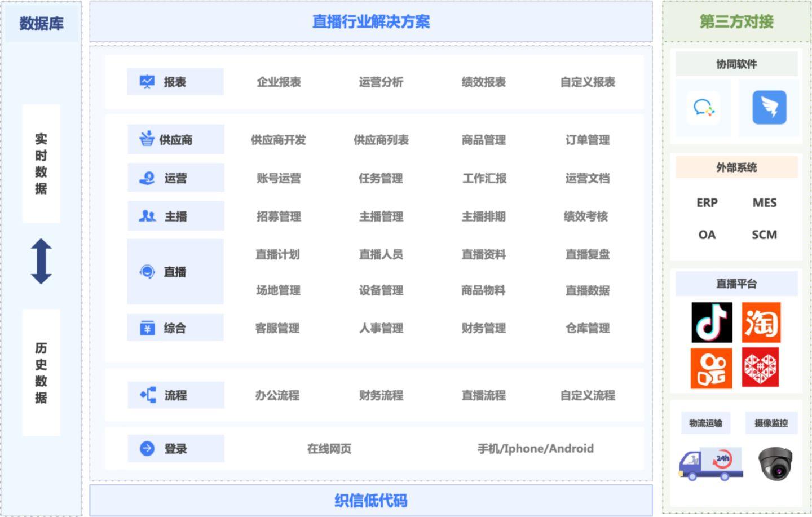Select the 历史数据 database block
The height and width of the screenshot is (517, 812).
click(x=40, y=372)
